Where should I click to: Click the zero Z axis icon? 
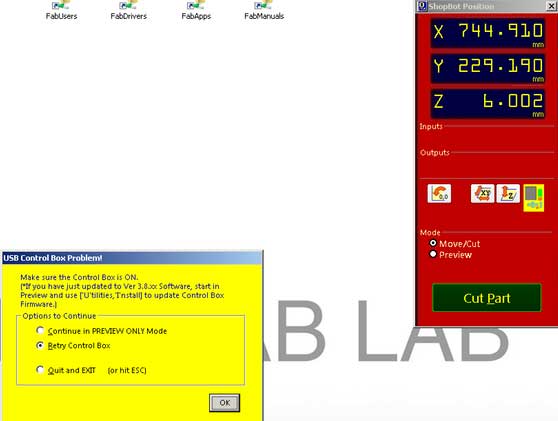point(508,194)
